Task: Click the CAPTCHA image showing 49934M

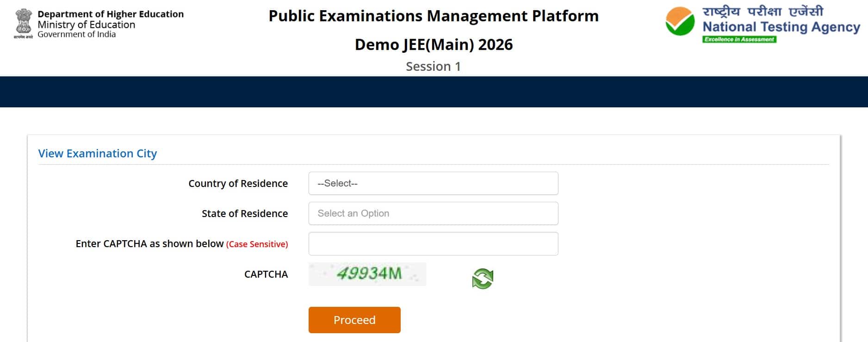Action: 367,274
